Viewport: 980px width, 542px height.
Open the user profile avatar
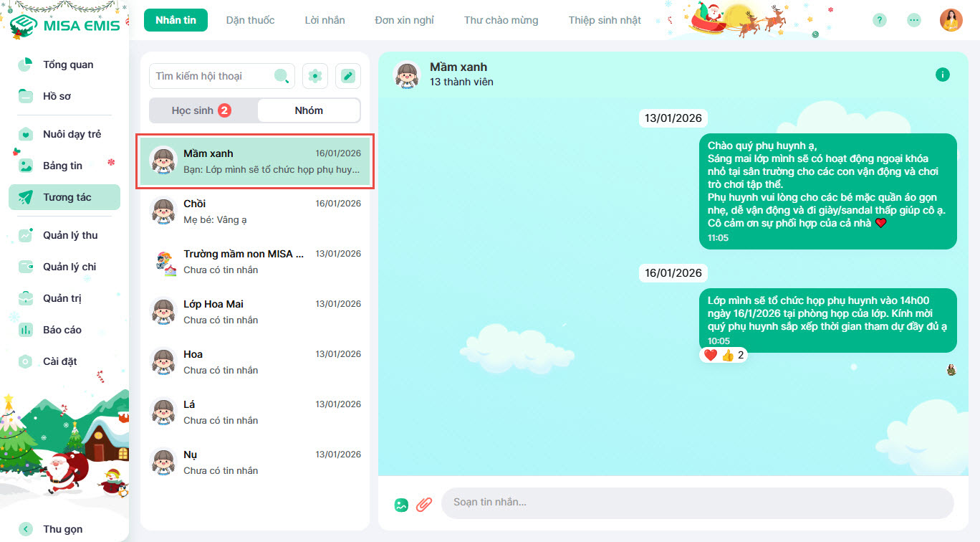(x=951, y=20)
